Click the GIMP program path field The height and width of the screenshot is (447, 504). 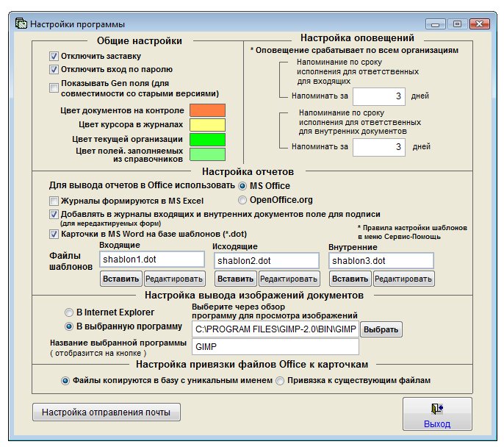[276, 329]
